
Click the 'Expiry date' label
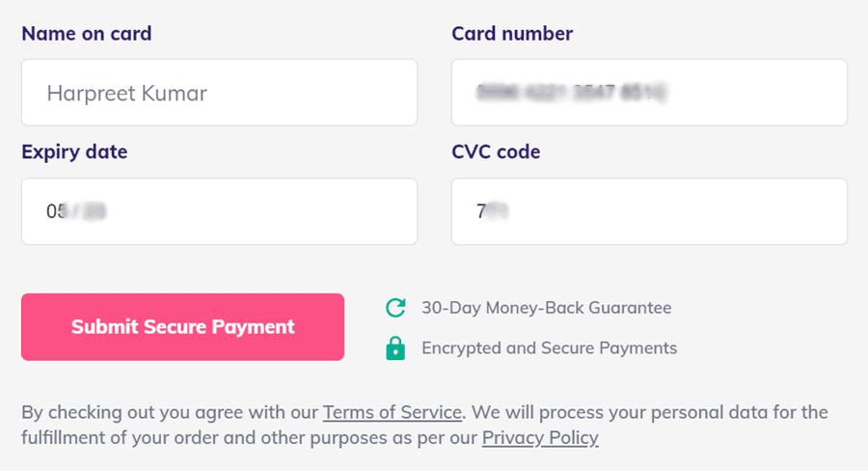click(x=74, y=152)
